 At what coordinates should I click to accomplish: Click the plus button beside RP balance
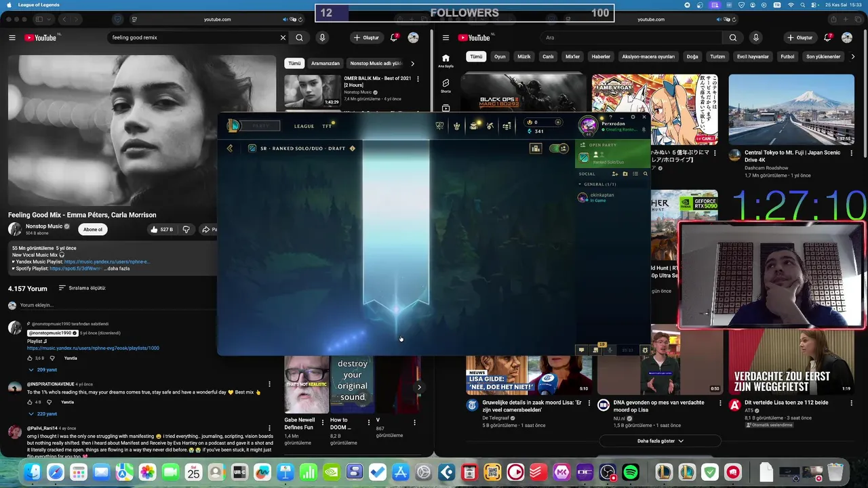(558, 123)
